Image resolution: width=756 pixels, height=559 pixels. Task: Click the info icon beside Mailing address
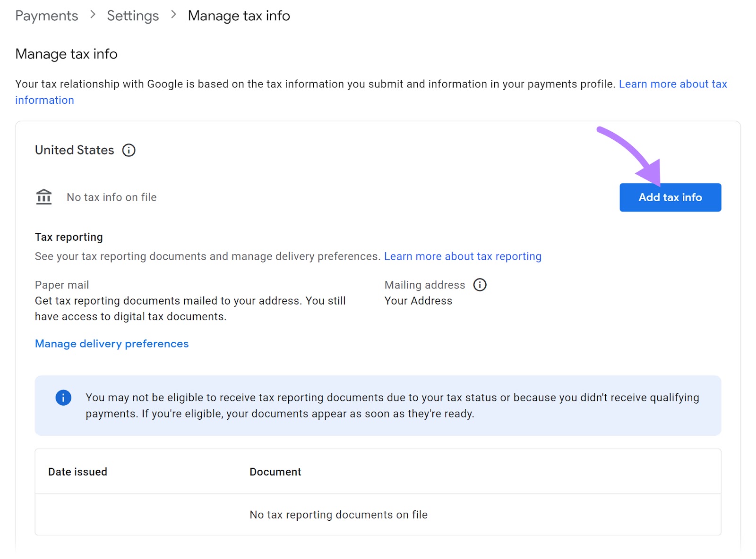click(479, 285)
